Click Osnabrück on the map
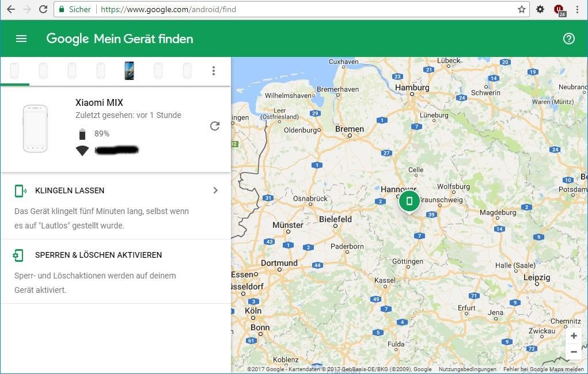The image size is (588, 374). (310, 199)
